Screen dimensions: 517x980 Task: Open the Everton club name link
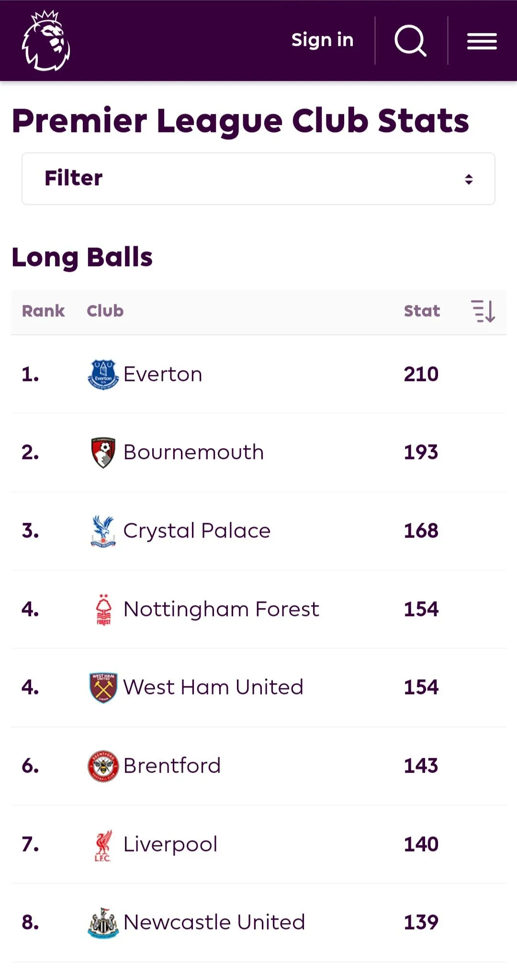point(163,374)
